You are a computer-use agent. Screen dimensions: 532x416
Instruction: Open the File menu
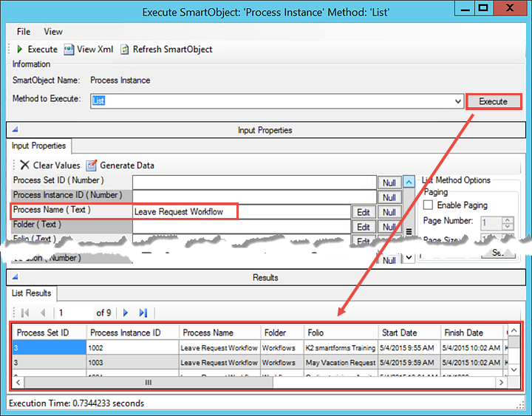click(24, 32)
